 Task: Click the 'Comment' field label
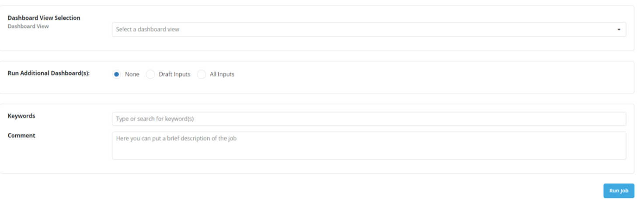[21, 136]
